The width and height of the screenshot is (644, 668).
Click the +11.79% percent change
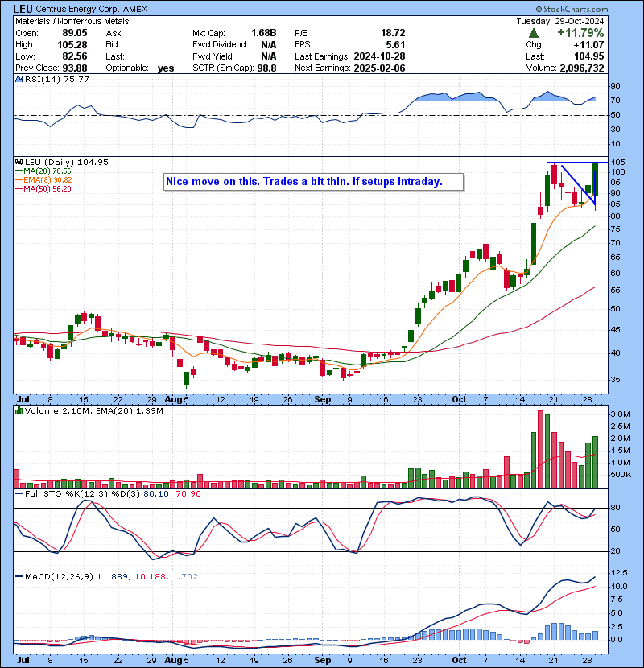point(580,33)
